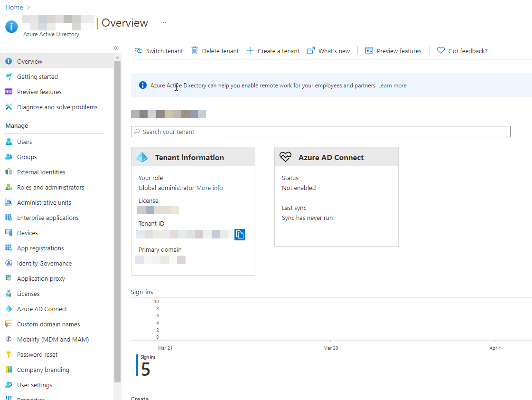The height and width of the screenshot is (400, 532).
Task: Click the Enterprise applications grid icon
Action: tap(9, 218)
